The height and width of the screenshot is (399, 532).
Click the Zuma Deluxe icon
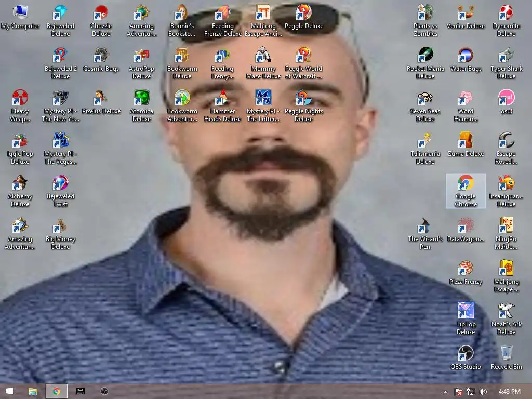click(x=465, y=145)
